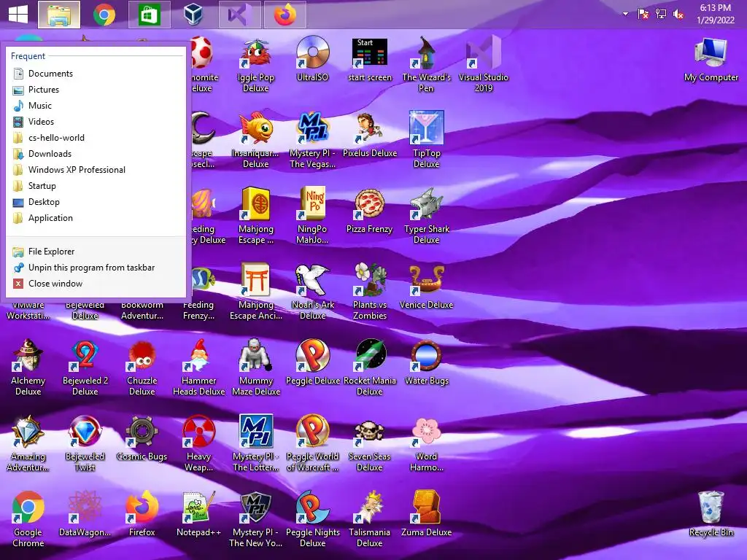Select the Bejeweled Twist shortcut
The image size is (747, 560).
pos(85,443)
